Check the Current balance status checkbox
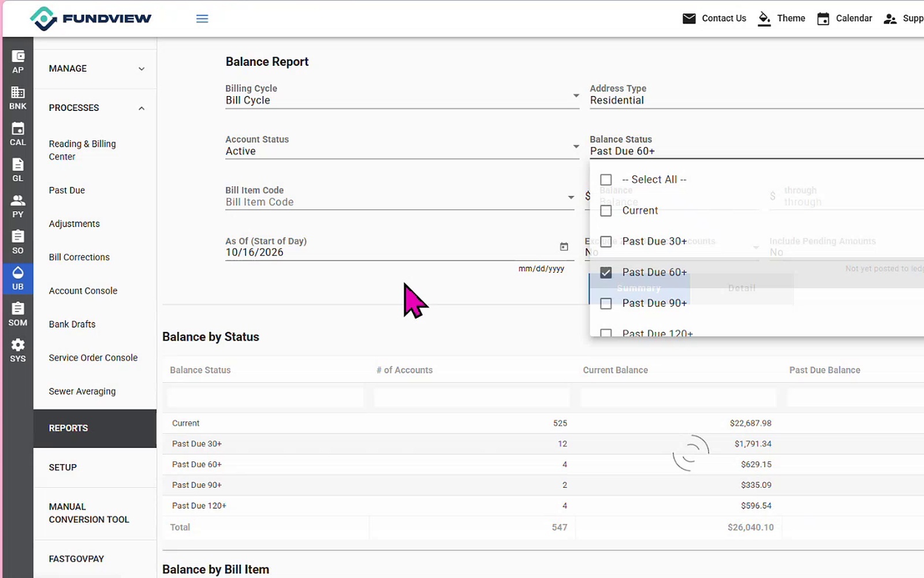 point(606,211)
